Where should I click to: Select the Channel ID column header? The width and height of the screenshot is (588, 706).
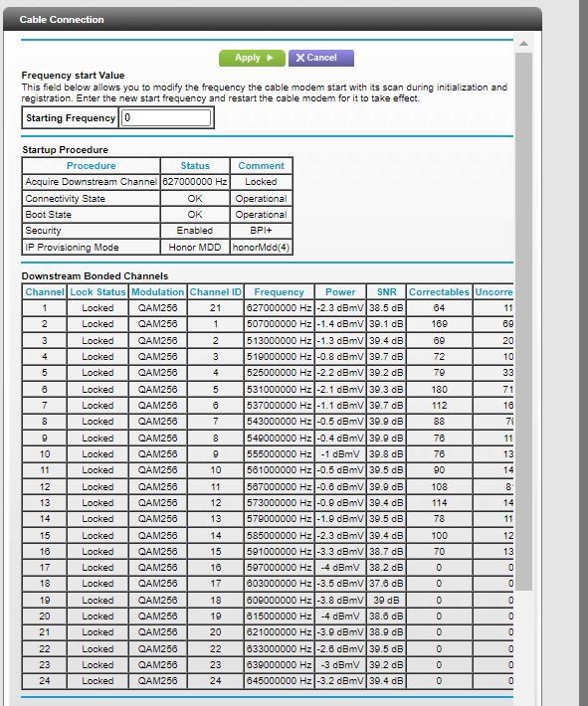216,292
